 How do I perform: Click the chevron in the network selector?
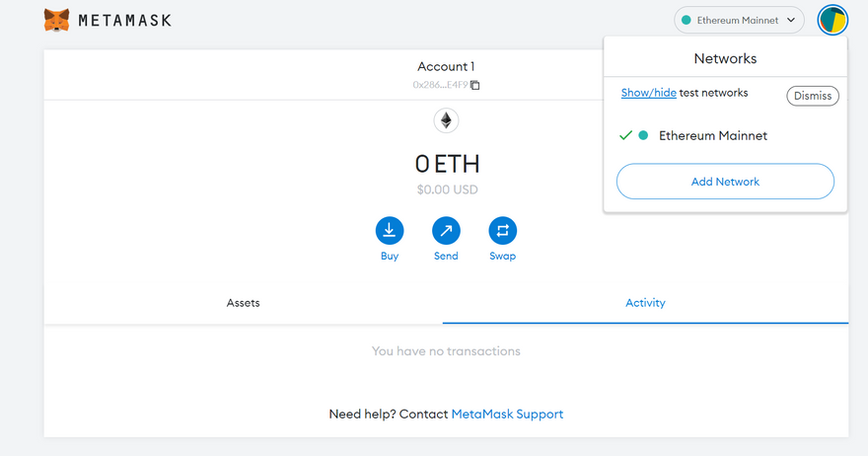pyautogui.click(x=791, y=20)
